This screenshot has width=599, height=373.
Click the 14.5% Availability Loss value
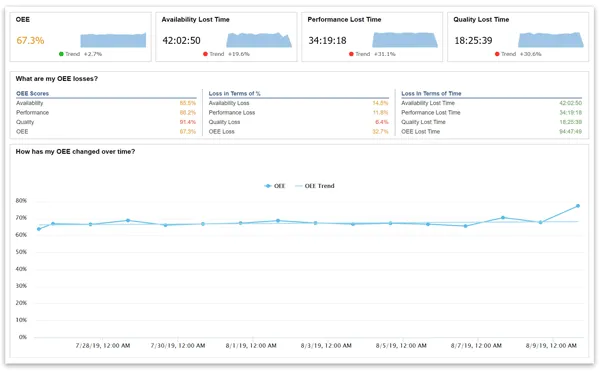380,103
